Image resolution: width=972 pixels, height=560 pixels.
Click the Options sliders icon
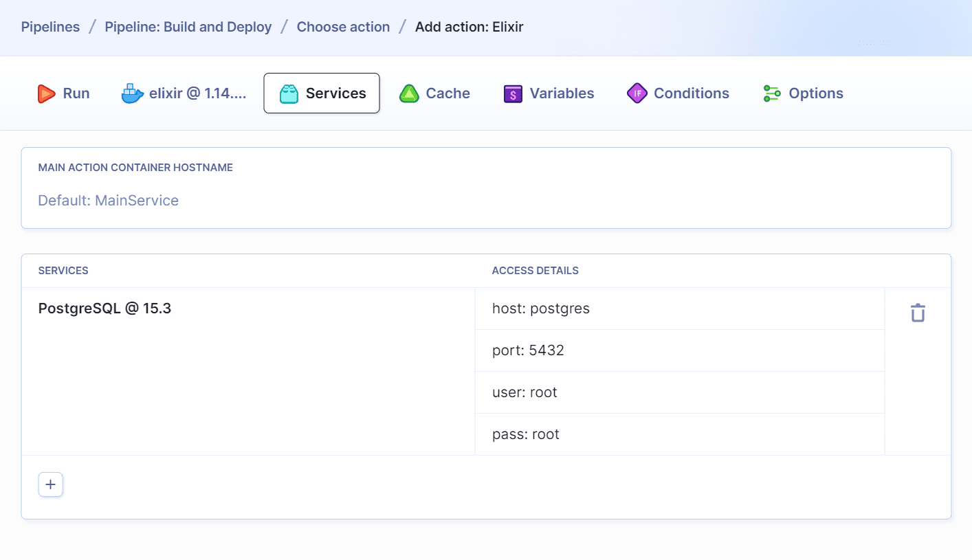(771, 93)
